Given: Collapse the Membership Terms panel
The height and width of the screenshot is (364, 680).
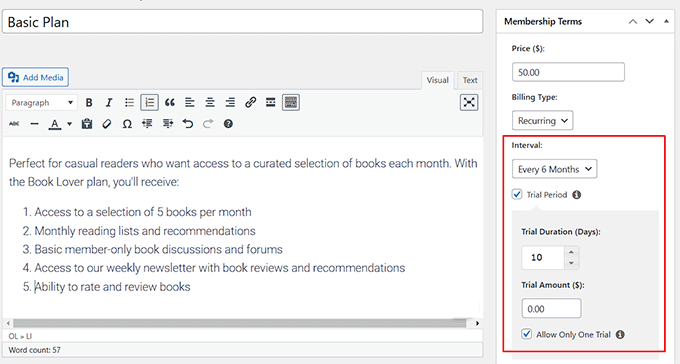Looking at the screenshot, I should pyautogui.click(x=666, y=21).
